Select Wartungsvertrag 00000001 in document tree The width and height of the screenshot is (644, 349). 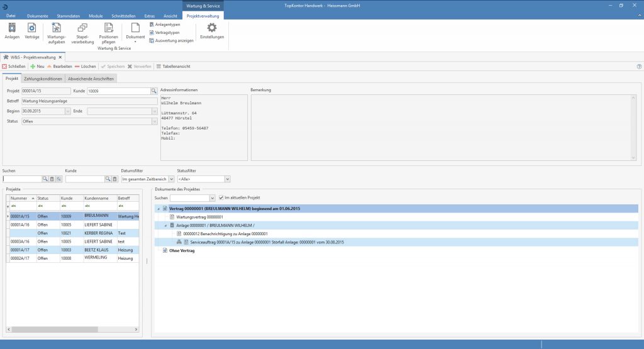pos(199,217)
